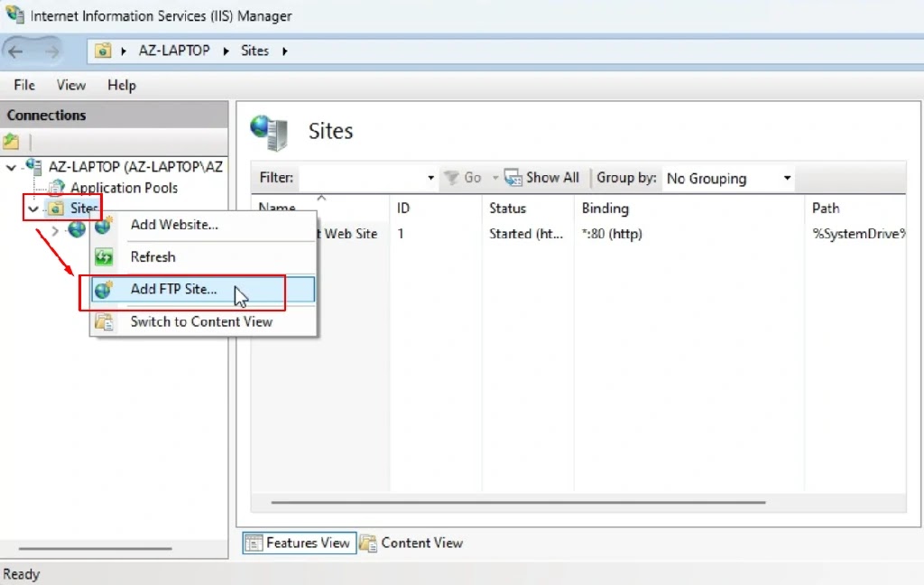The width and height of the screenshot is (924, 585).
Task: Click the Application Pools icon
Action: pos(57,188)
